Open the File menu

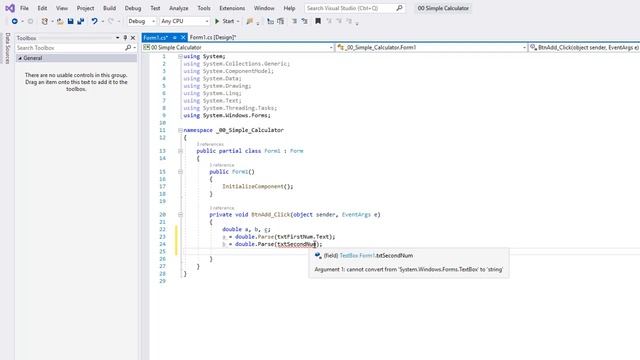pyautogui.click(x=24, y=8)
